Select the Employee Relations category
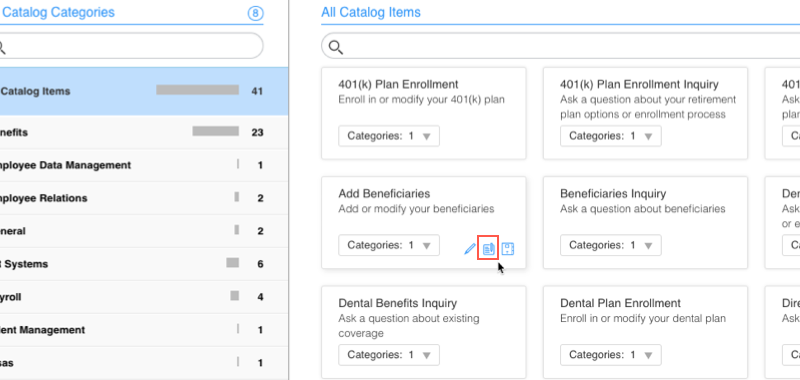Image resolution: width=800 pixels, height=380 pixels. coord(144,198)
